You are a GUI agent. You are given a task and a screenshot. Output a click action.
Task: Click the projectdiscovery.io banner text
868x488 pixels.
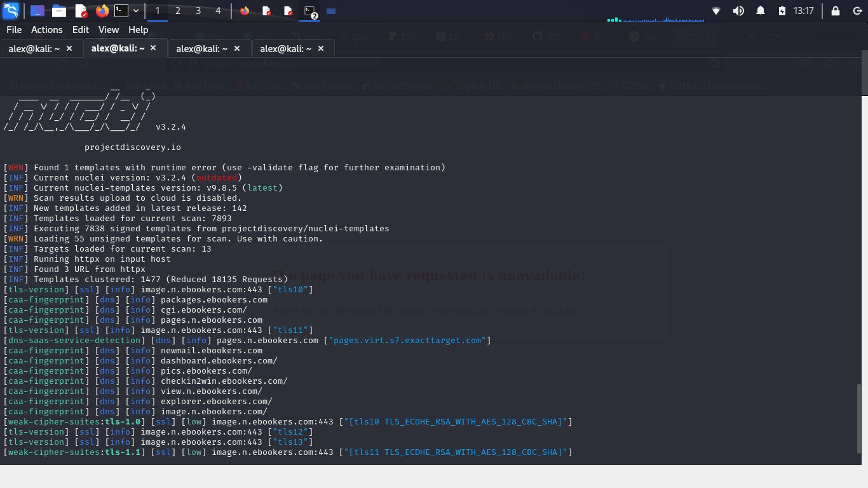point(133,147)
